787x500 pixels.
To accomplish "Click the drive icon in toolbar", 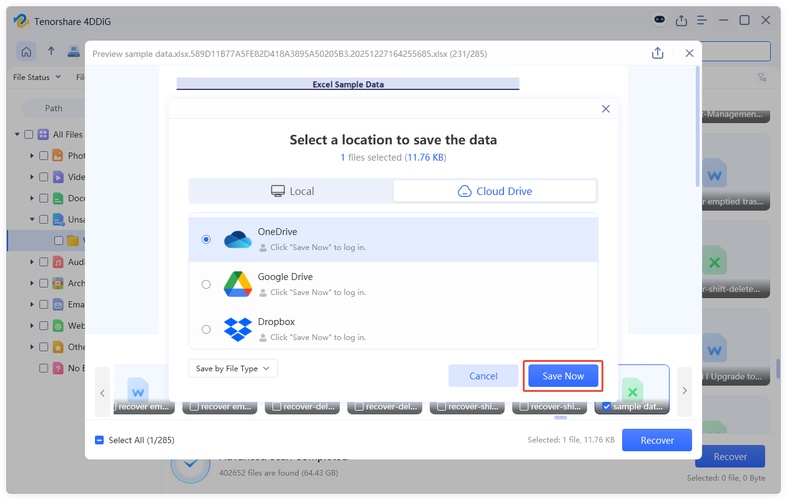I will click(x=74, y=51).
